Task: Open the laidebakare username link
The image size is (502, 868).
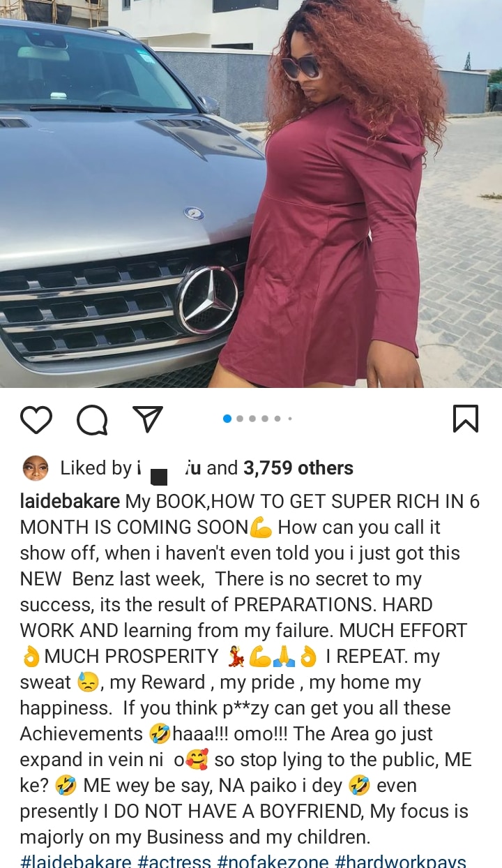Action: coord(70,502)
